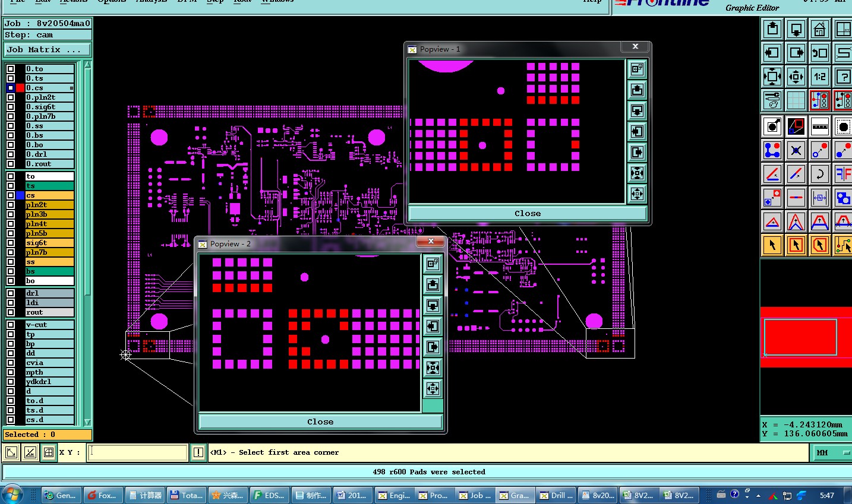The width and height of the screenshot is (852, 504).
Task: Click the layer list scroll-down arrow
Action: click(88, 422)
